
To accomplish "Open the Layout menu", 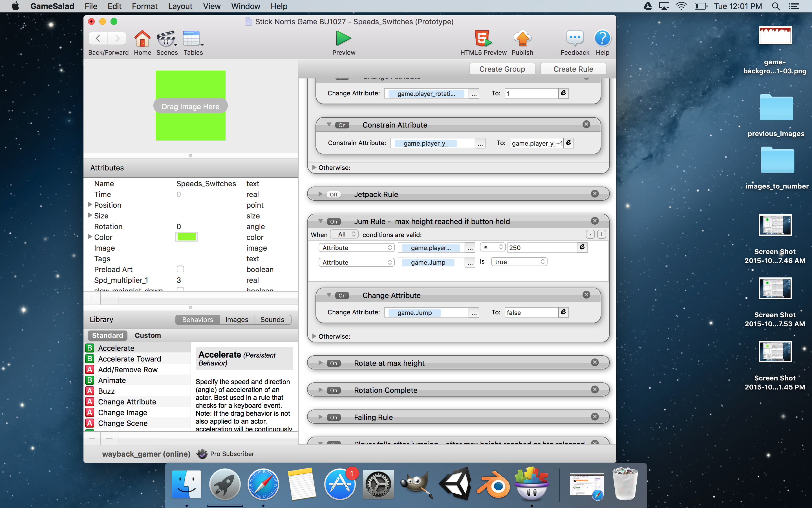I will pos(180,6).
